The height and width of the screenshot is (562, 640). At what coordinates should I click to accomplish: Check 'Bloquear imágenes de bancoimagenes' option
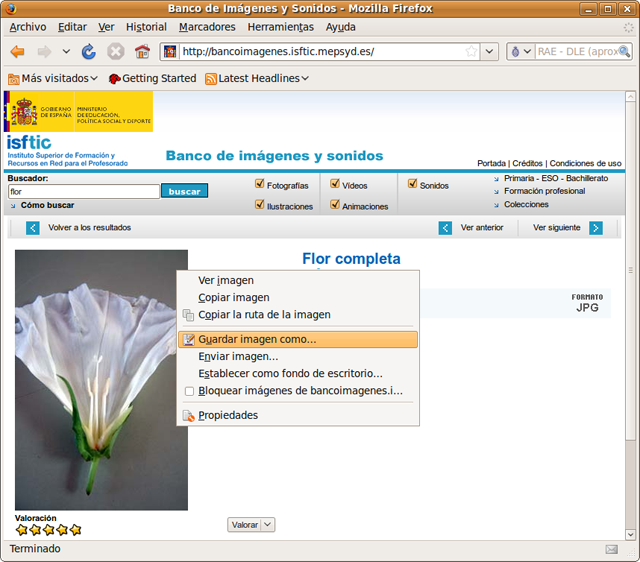point(189,391)
